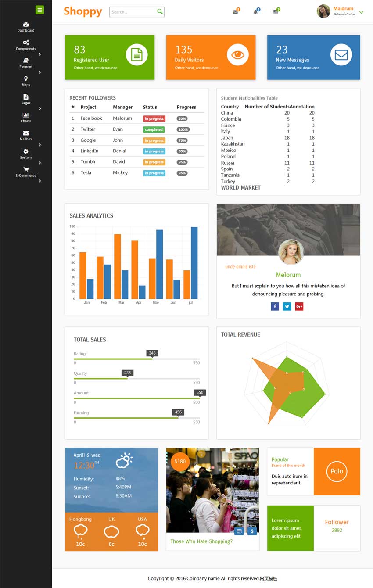Click the Twitter share icon

pyautogui.click(x=287, y=306)
